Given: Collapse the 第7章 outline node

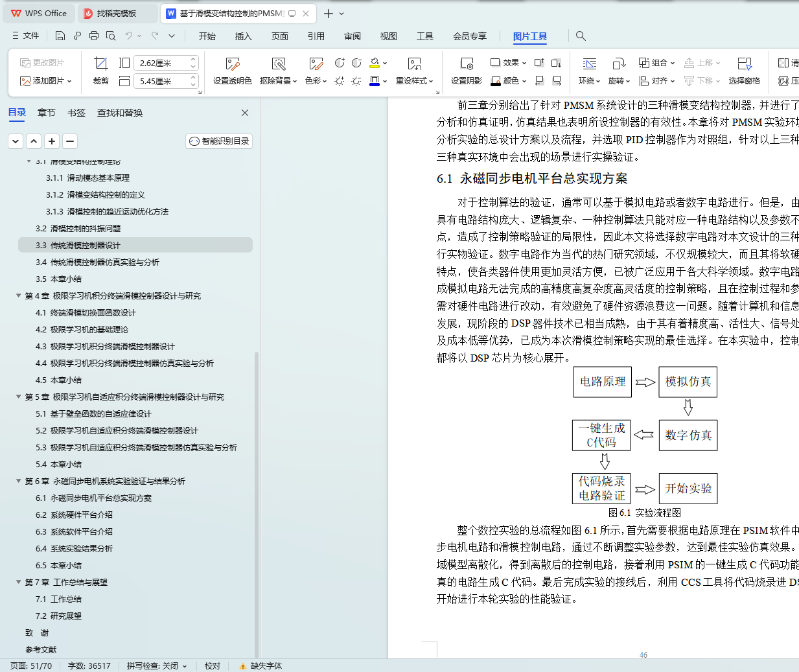Looking at the screenshot, I should (19, 582).
